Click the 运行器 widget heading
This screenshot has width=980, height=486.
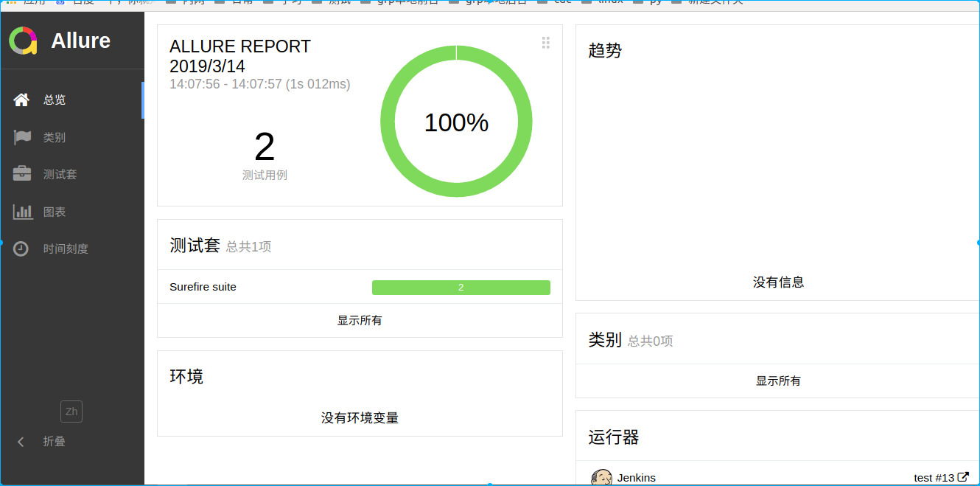[x=614, y=437]
